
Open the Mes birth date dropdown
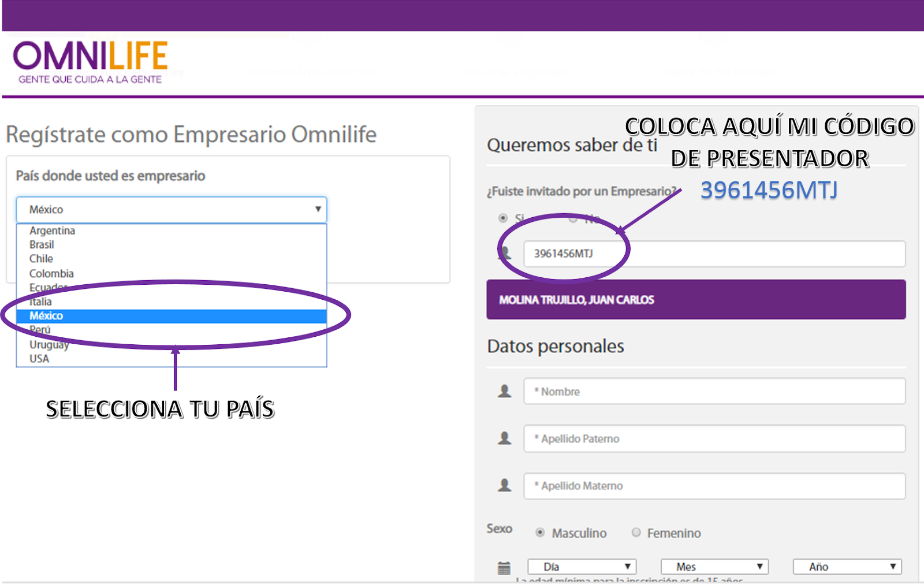(715, 567)
